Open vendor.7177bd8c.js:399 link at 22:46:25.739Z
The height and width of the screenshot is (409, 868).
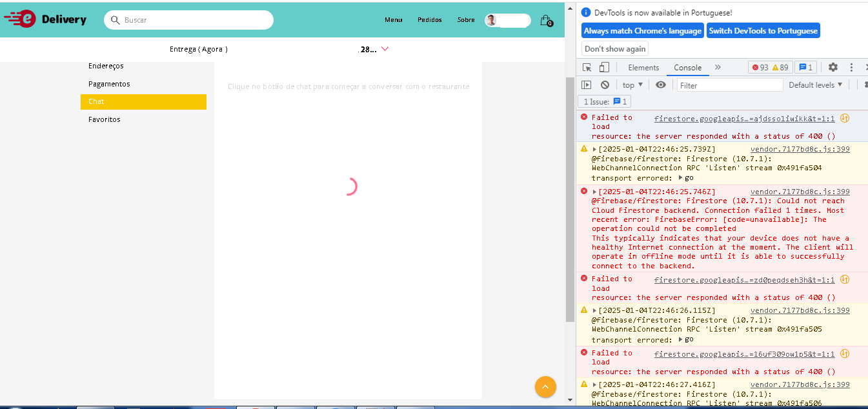[x=800, y=149]
